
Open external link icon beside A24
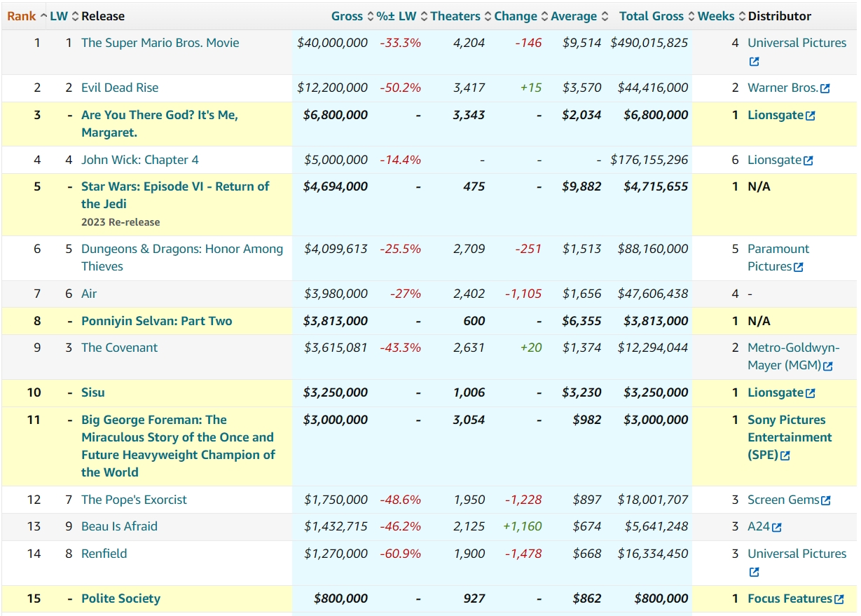click(x=777, y=527)
